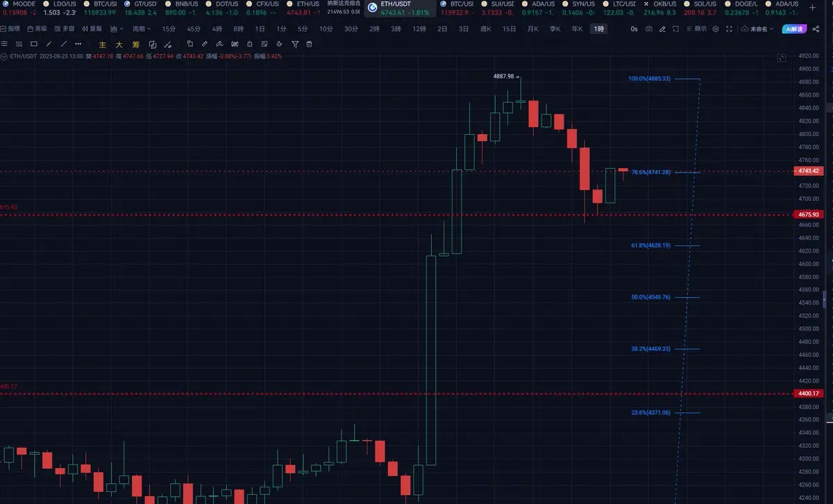Select the 15分 timeframe
This screenshot has height=504, width=833.
(x=169, y=29)
